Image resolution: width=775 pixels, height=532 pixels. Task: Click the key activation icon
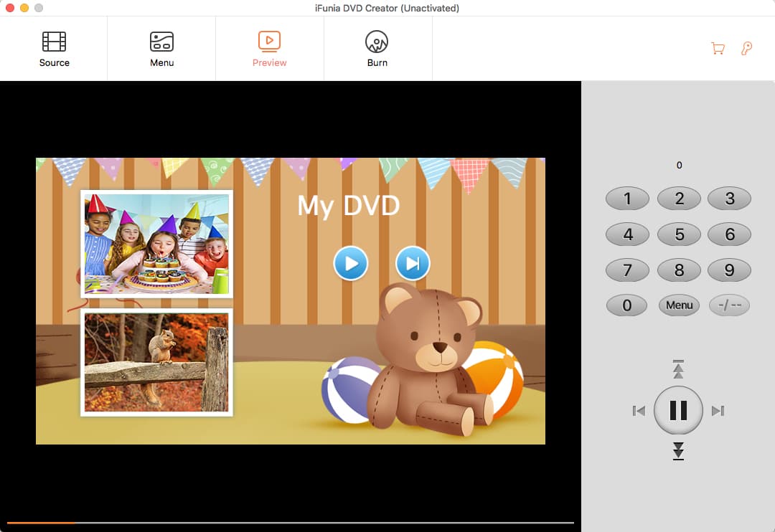[746, 49]
